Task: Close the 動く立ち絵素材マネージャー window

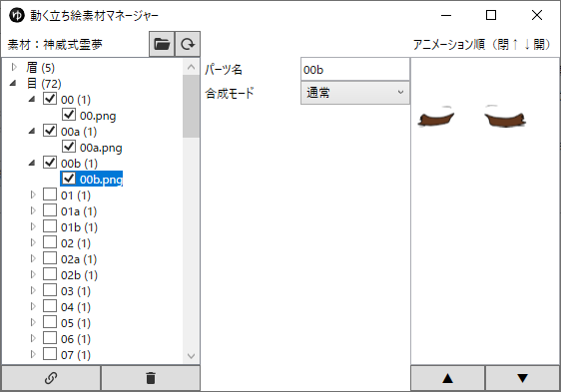Action: (x=537, y=15)
